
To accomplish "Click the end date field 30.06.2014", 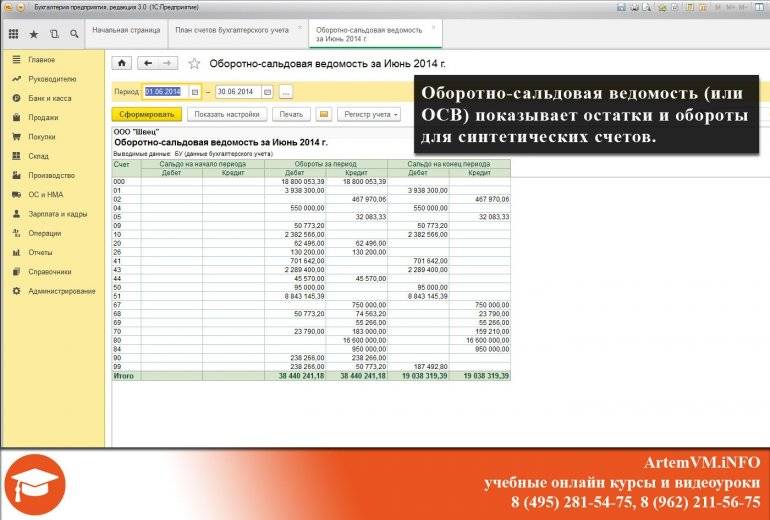I will (x=238, y=92).
